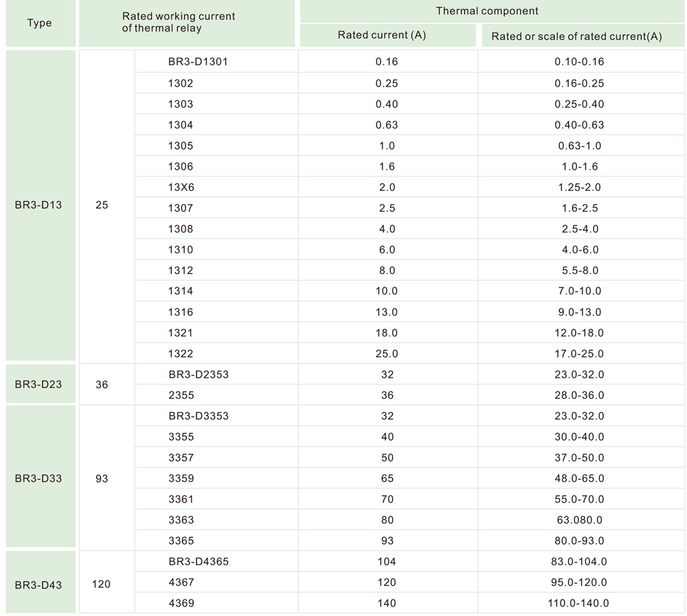Select model 1307 cell
This screenshot has width=687, height=616.
[x=216, y=207]
